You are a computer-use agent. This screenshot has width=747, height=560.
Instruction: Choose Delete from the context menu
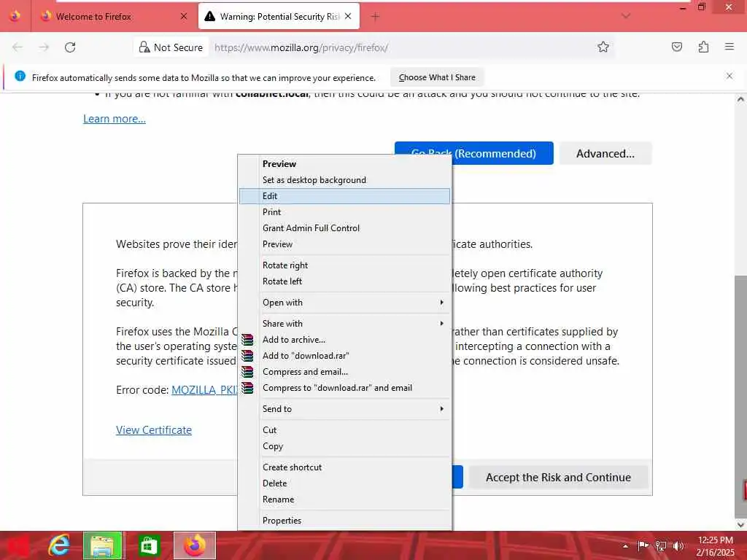[344, 483]
